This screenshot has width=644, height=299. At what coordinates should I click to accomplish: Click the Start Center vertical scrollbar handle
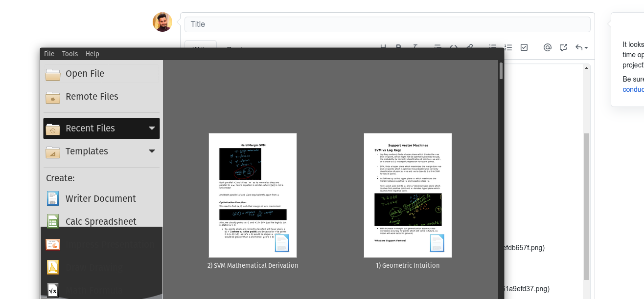[x=501, y=70]
